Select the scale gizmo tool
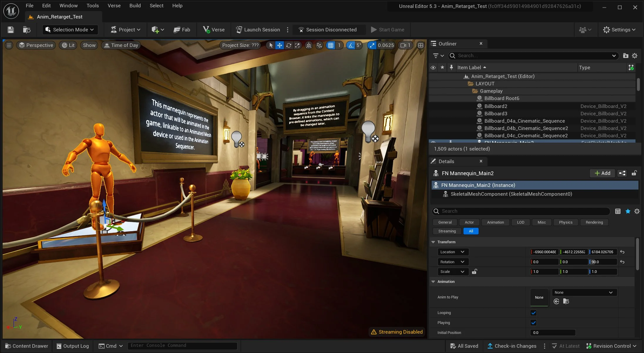This screenshot has height=353, width=644. pyautogui.click(x=297, y=45)
